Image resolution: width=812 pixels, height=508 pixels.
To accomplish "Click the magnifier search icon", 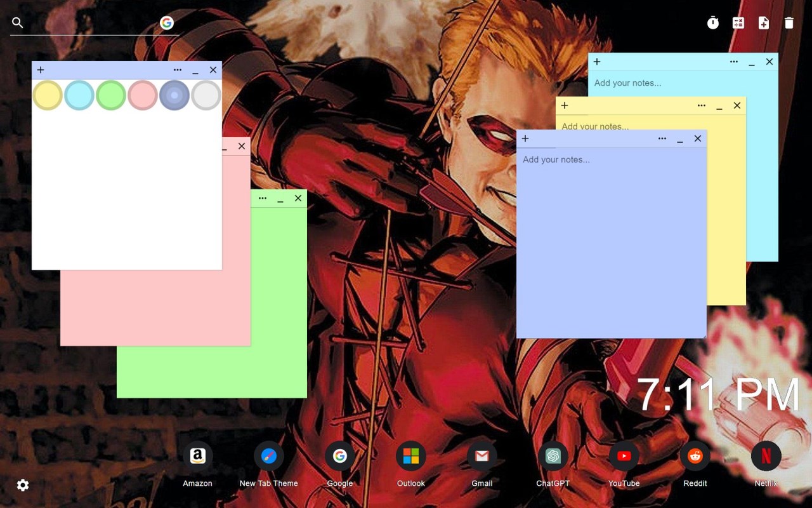I will pos(18,23).
